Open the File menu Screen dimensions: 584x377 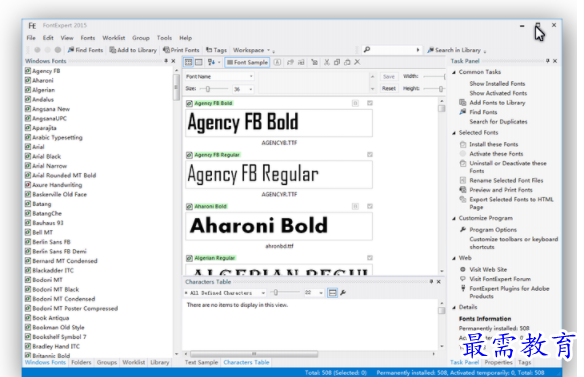31,38
